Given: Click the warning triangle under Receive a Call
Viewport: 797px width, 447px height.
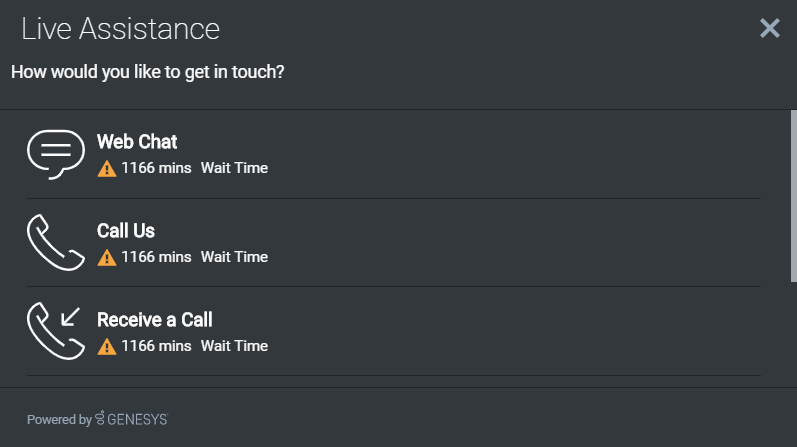Looking at the screenshot, I should coord(107,347).
